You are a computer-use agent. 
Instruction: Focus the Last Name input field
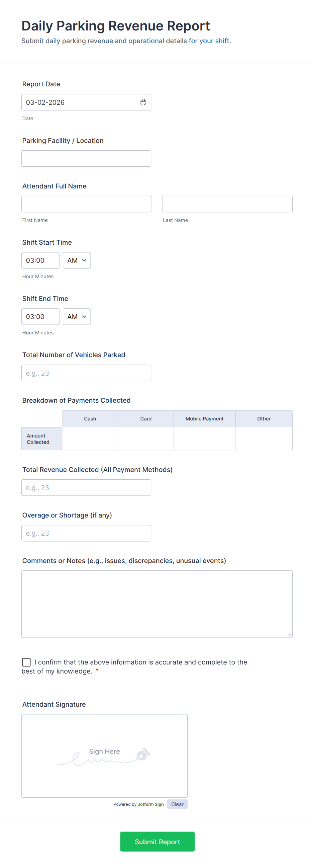[227, 204]
